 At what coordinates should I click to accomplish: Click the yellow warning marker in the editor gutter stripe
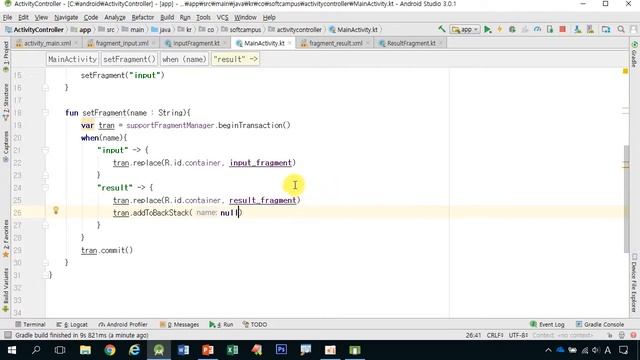625,71
